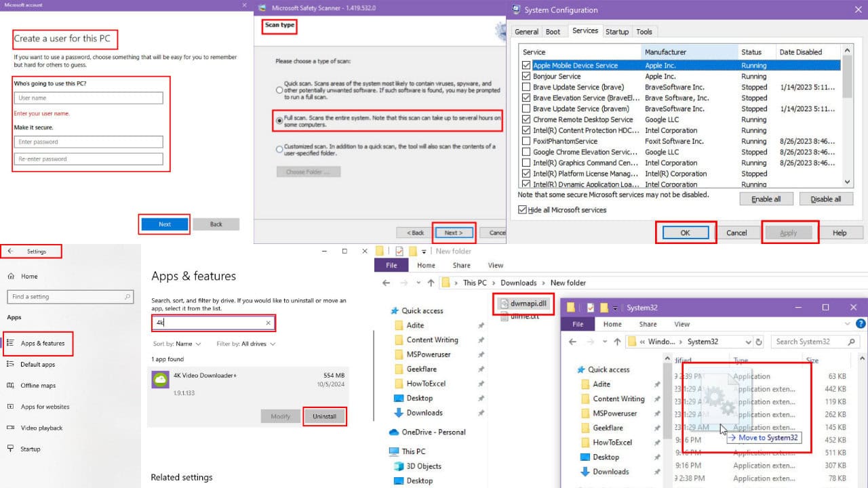Click the Re-enter password field
Viewport: 868px width, 488px height.
[x=89, y=159]
